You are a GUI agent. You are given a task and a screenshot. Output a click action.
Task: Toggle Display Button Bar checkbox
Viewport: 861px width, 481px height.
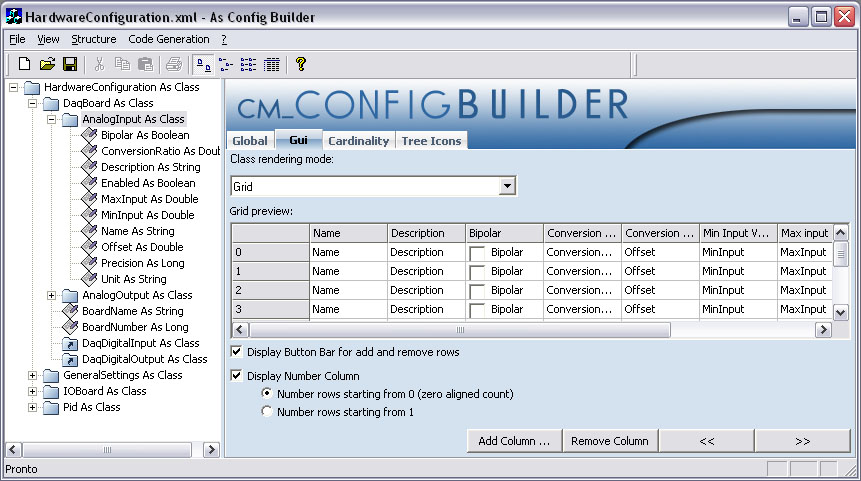[237, 352]
